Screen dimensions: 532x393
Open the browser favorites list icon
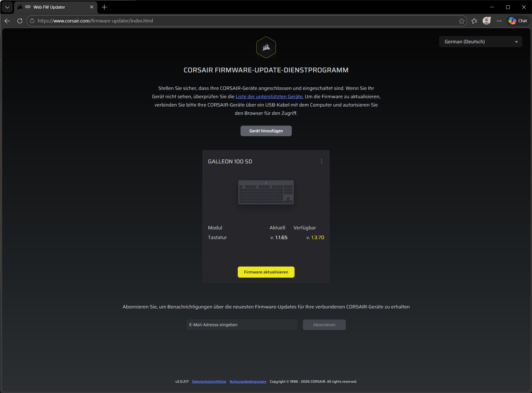pyautogui.click(x=474, y=21)
